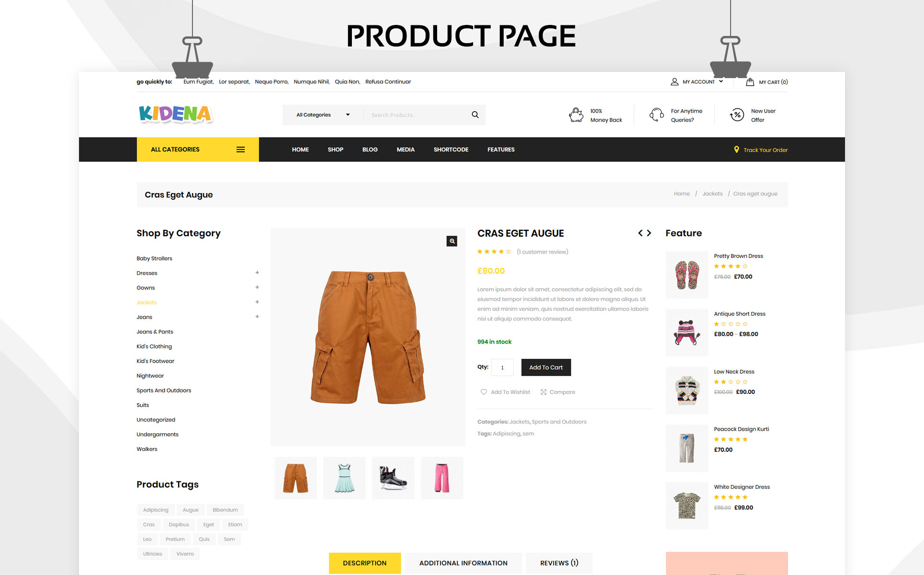The image size is (924, 575).
Task: Expand the Dresses category
Action: (x=257, y=273)
